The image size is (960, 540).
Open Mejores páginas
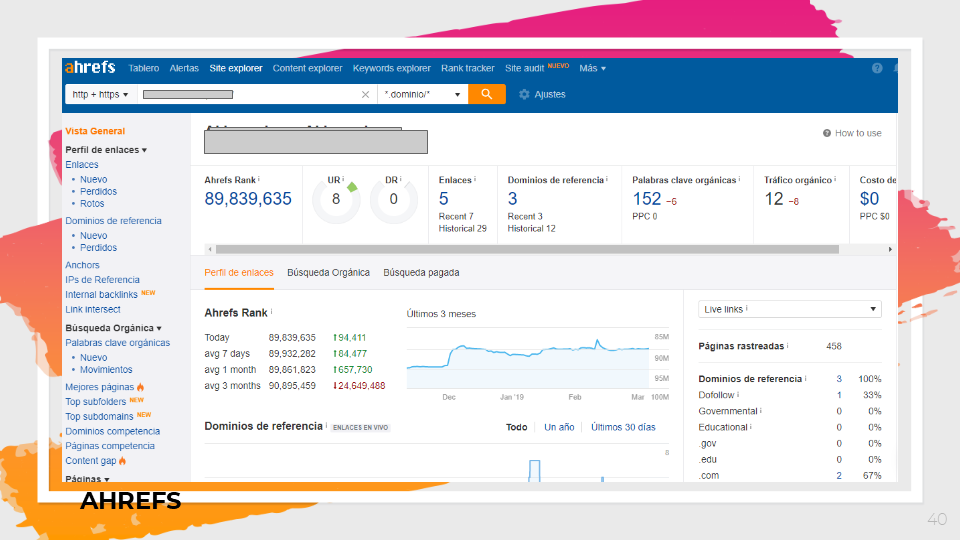(99, 387)
